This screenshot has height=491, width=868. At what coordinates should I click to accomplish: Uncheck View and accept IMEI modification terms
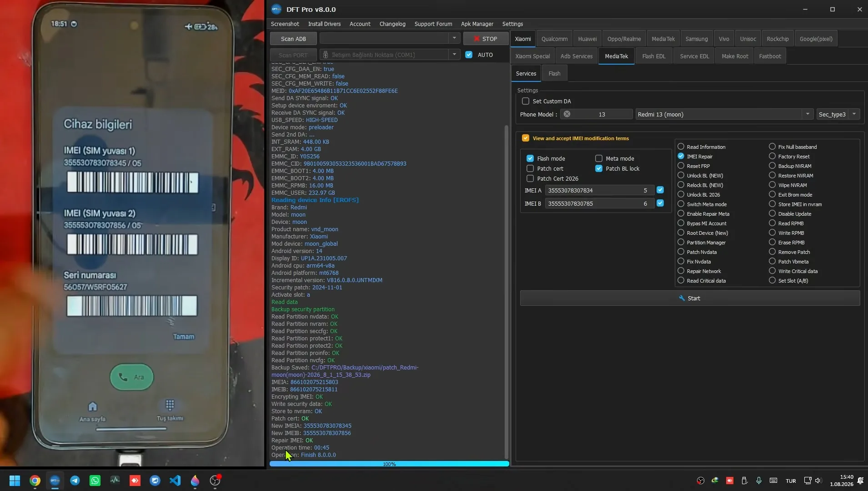coord(526,138)
